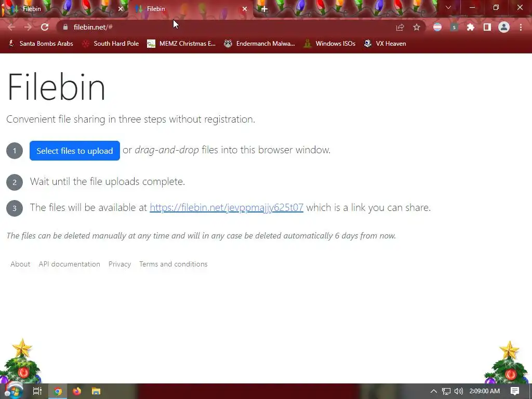This screenshot has width=532, height=399.
Task: Share this page using the share icon
Action: click(400, 27)
